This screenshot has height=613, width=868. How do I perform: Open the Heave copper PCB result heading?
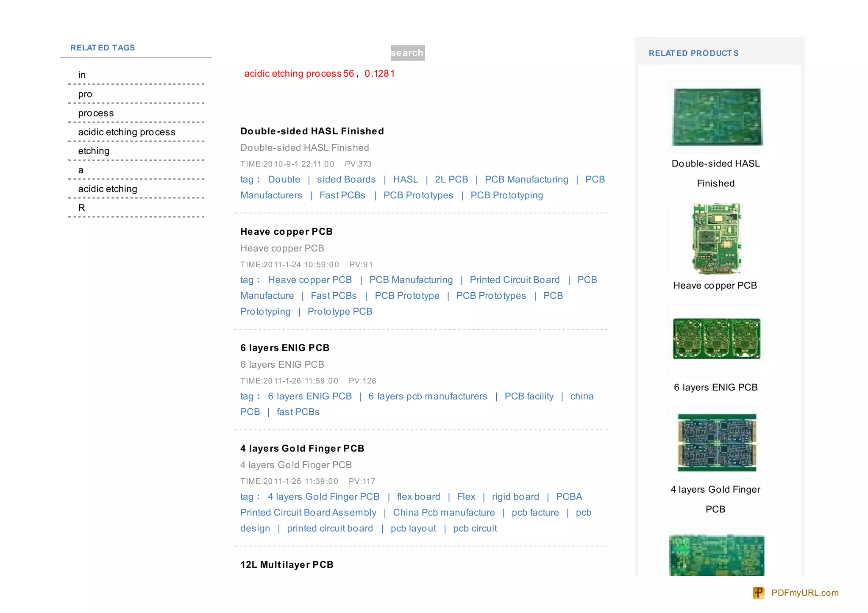[286, 232]
